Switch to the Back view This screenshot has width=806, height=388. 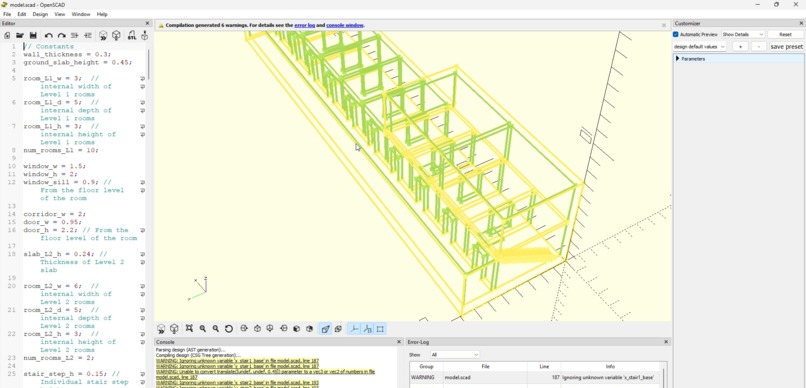pos(309,329)
